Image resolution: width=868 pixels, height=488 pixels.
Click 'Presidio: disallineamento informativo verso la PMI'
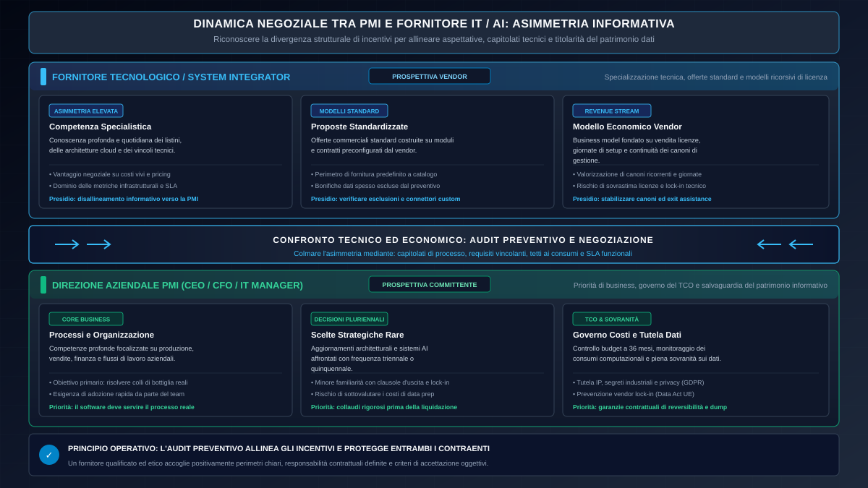124,199
